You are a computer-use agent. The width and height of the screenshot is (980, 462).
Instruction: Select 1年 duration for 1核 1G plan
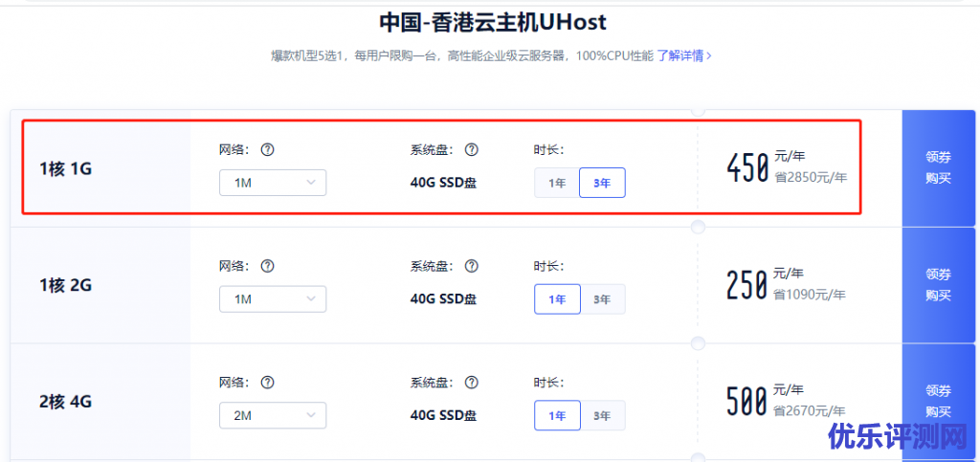557,183
